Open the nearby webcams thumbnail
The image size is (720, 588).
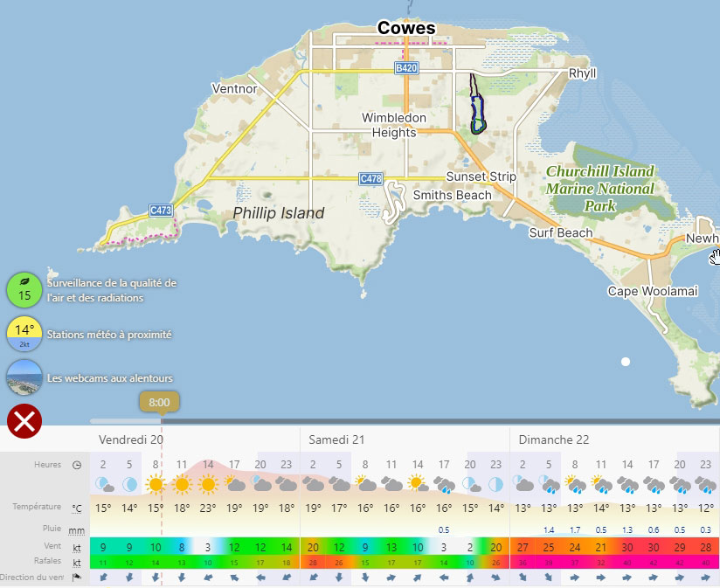24,377
